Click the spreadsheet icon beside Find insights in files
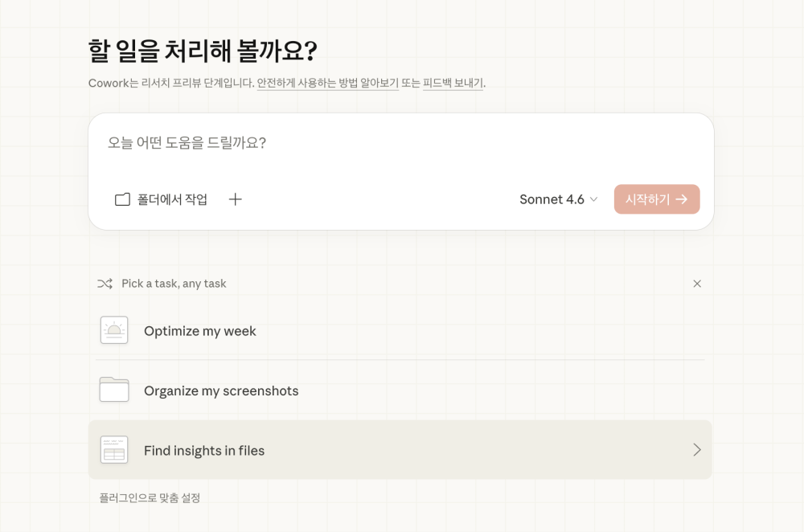 coord(114,450)
